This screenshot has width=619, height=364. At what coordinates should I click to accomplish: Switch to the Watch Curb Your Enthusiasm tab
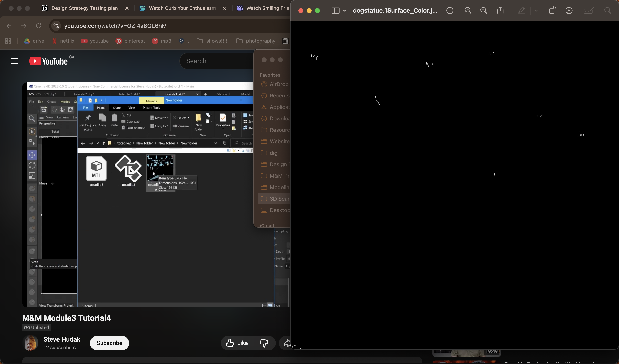click(182, 8)
